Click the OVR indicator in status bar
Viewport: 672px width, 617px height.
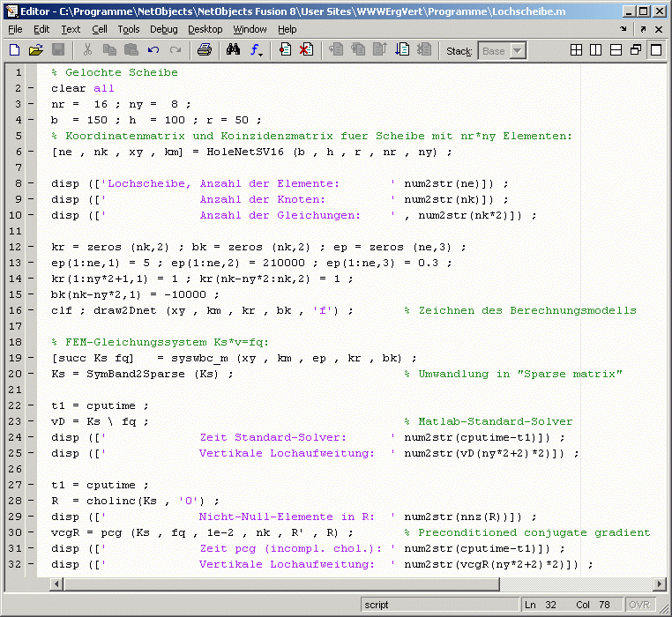(640, 605)
